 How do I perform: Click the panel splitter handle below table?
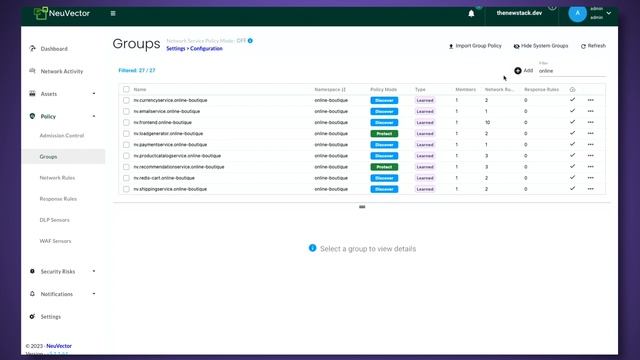coord(362,207)
